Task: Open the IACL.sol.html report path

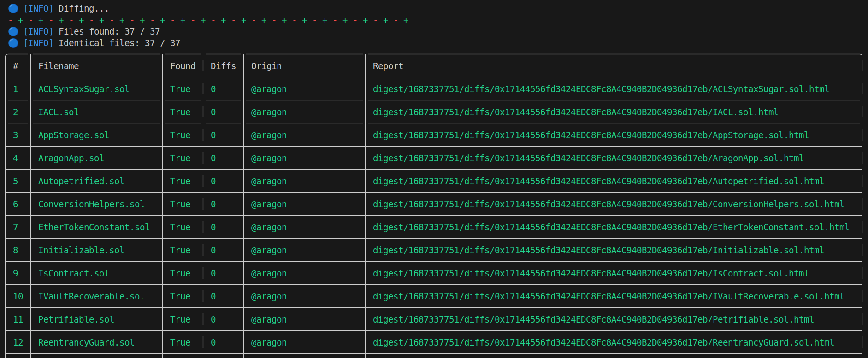Action: pyautogui.click(x=576, y=112)
